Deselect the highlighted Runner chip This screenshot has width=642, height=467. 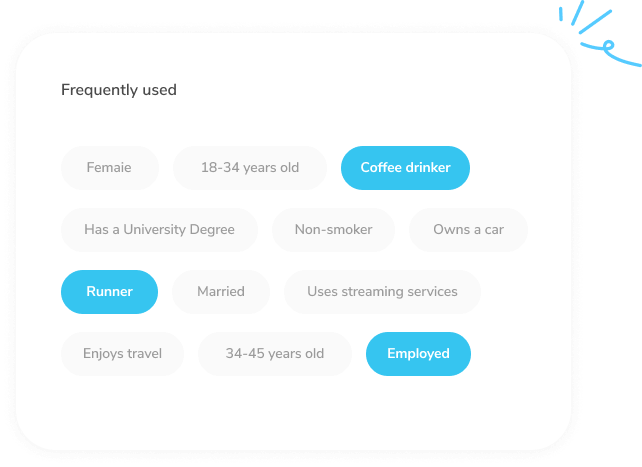109,292
